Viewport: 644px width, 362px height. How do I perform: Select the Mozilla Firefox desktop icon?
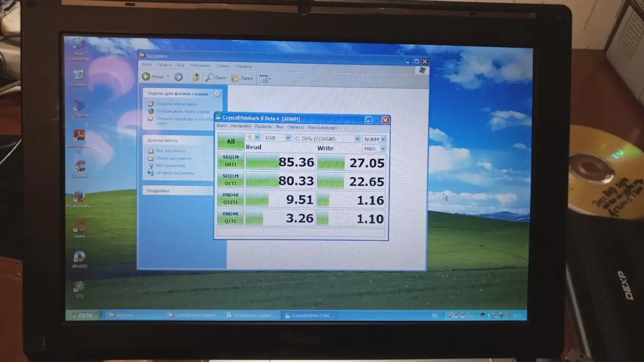pos(79,199)
